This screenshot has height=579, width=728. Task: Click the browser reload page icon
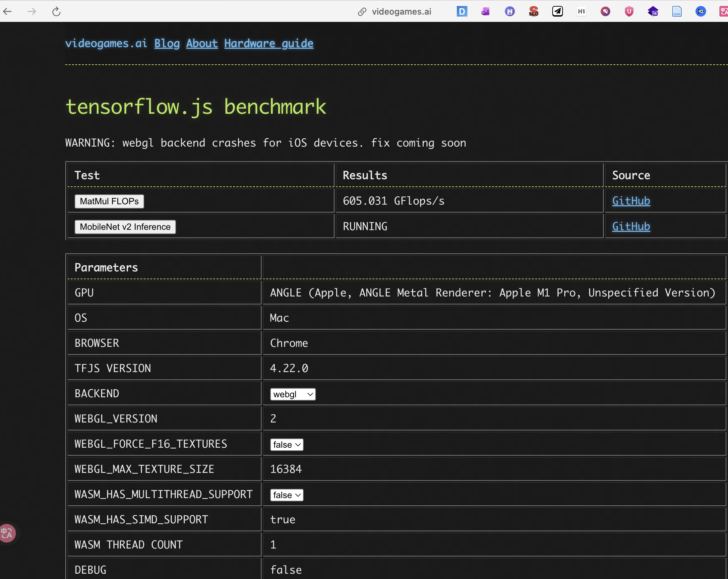coord(56,12)
